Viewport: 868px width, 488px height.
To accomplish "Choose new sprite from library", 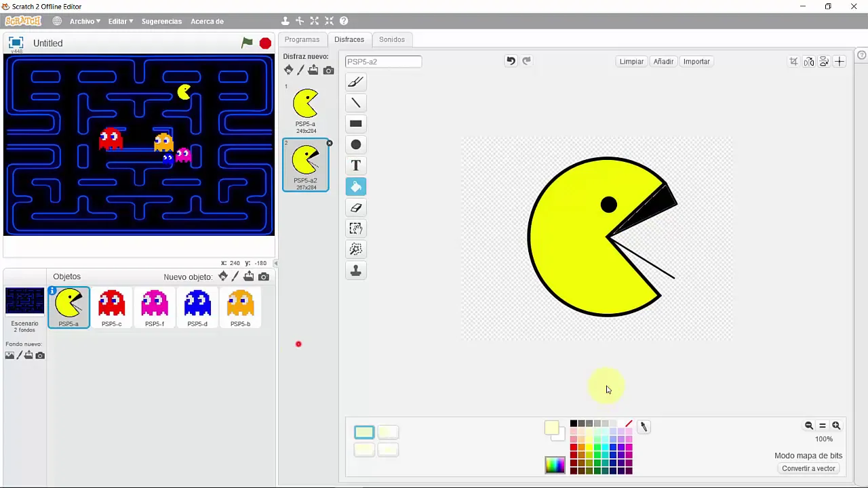I will (x=222, y=277).
